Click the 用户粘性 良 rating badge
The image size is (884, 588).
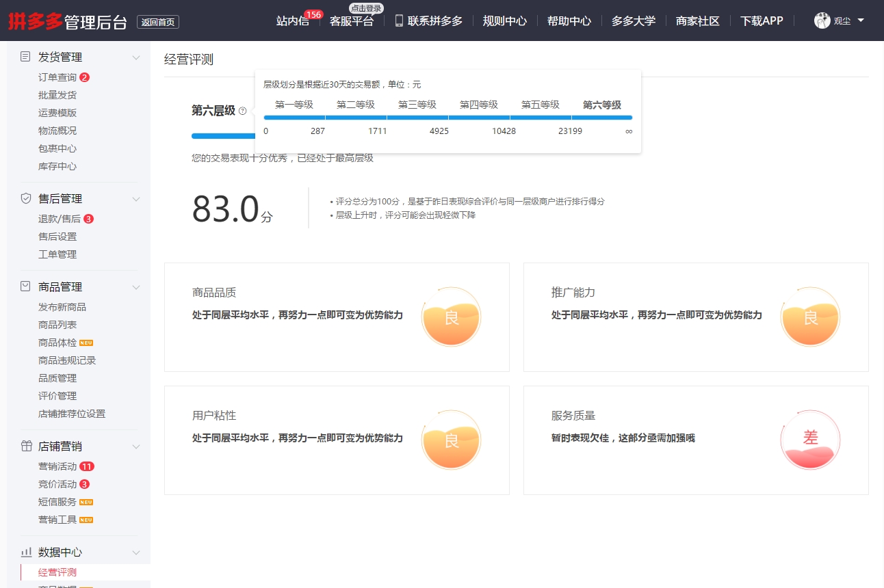(451, 440)
